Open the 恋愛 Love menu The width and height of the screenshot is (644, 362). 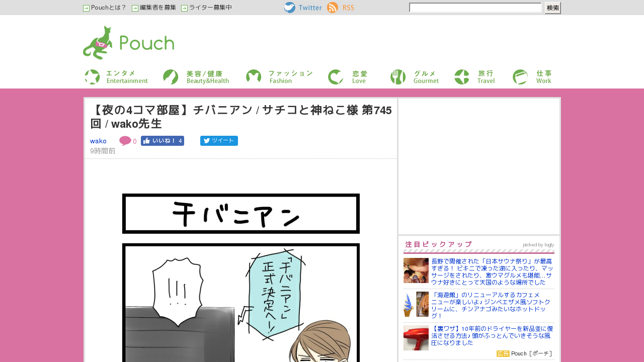click(348, 77)
